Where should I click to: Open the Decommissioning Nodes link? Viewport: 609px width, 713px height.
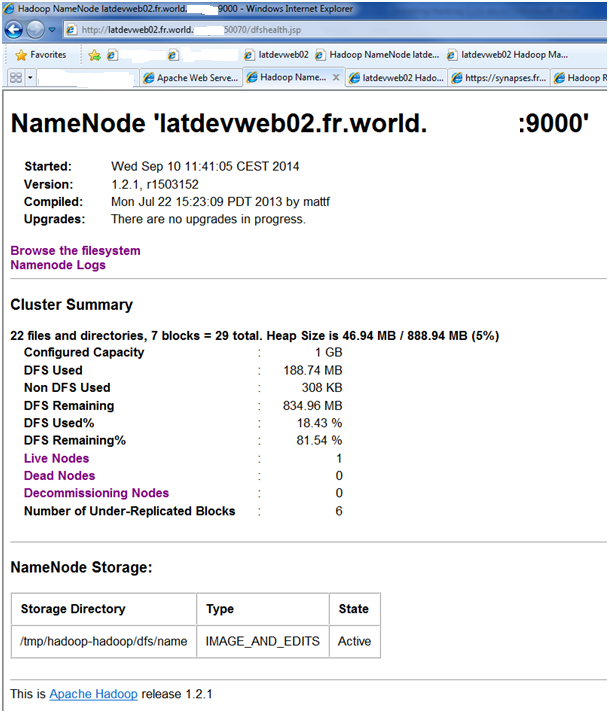(96, 493)
